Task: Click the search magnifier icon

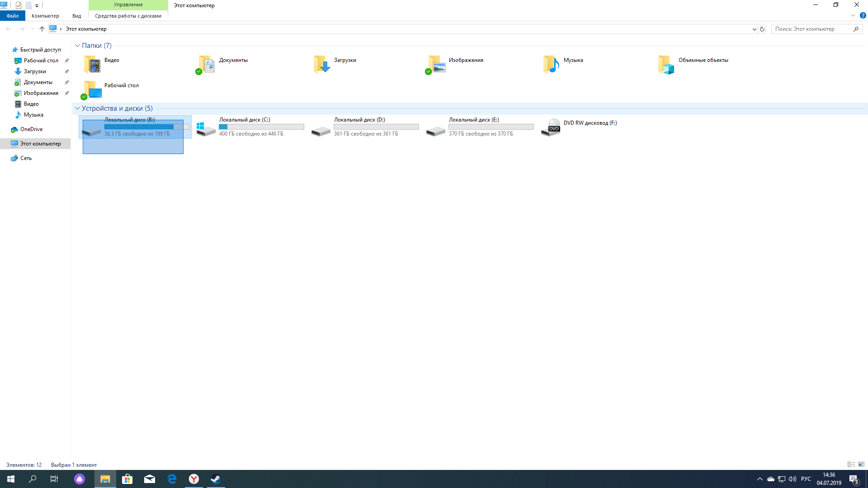Action: pyautogui.click(x=856, y=29)
